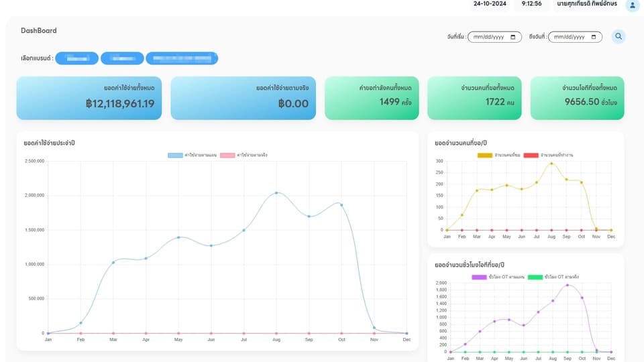
Task: Open the 1722 คน headcount card
Action: 474,98
